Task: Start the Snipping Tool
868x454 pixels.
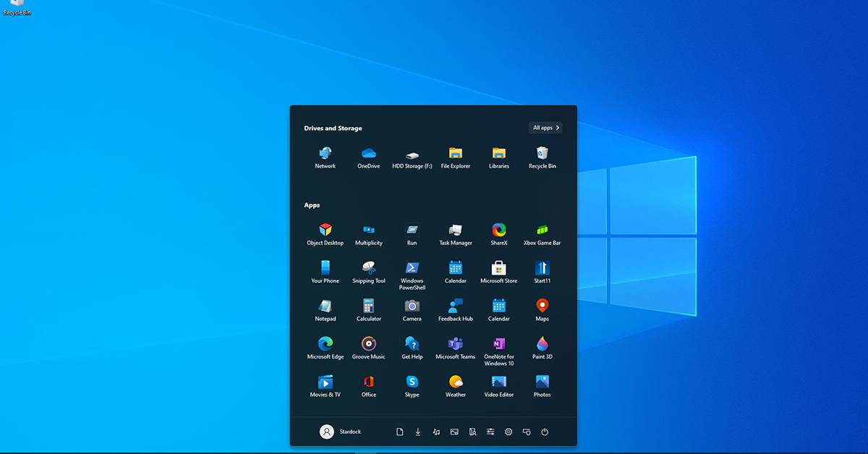Action: (369, 270)
